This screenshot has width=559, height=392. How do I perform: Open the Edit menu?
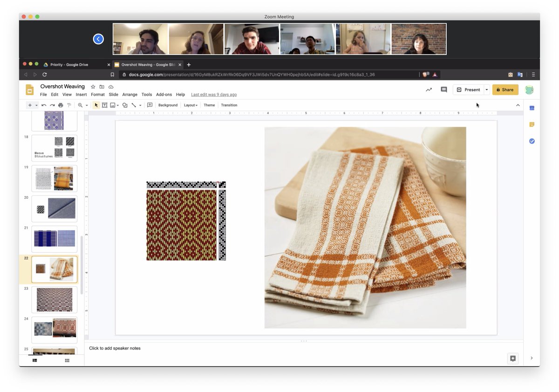pos(55,95)
